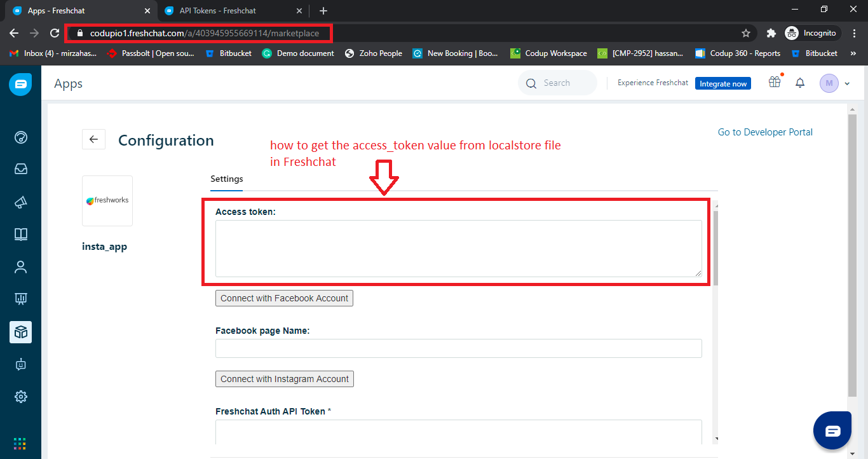Click the Configuration heading
Screen dimensions: 868x459
pyautogui.click(x=166, y=140)
